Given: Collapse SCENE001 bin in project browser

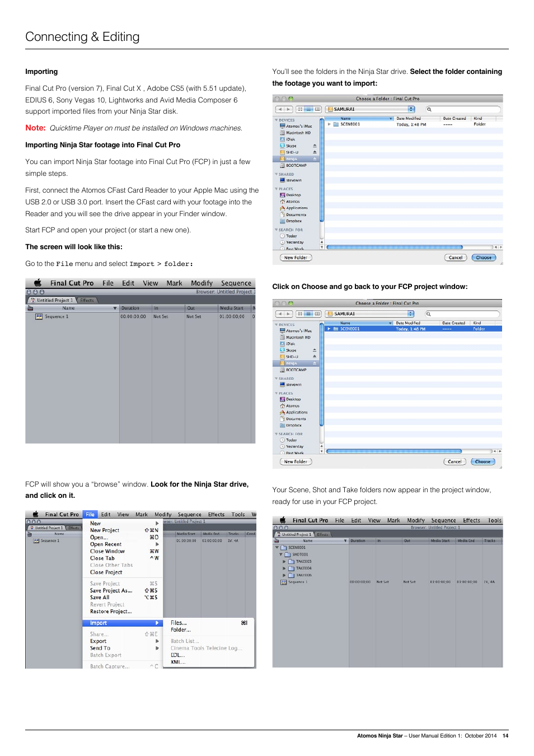Looking at the screenshot, I should 277,548.
